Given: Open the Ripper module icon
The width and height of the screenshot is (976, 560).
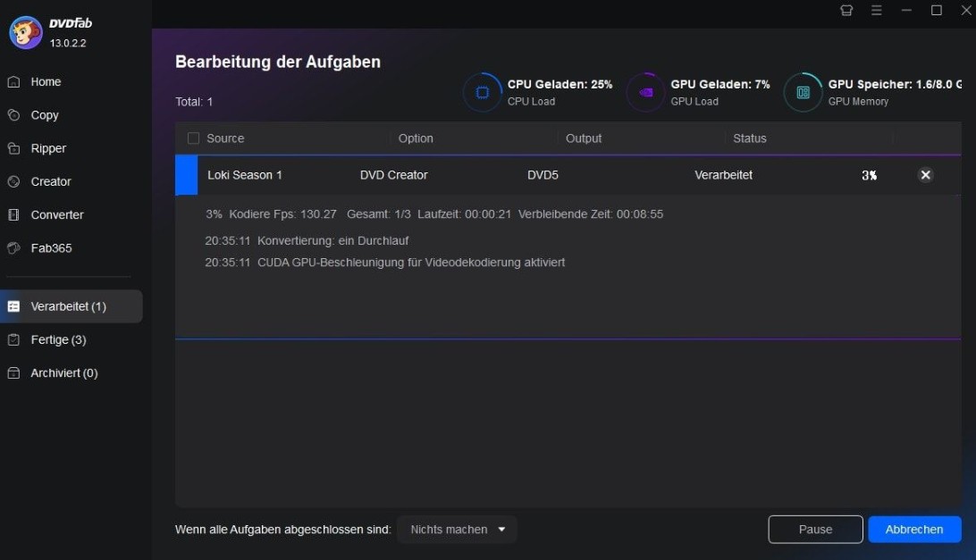Looking at the screenshot, I should (x=13, y=148).
